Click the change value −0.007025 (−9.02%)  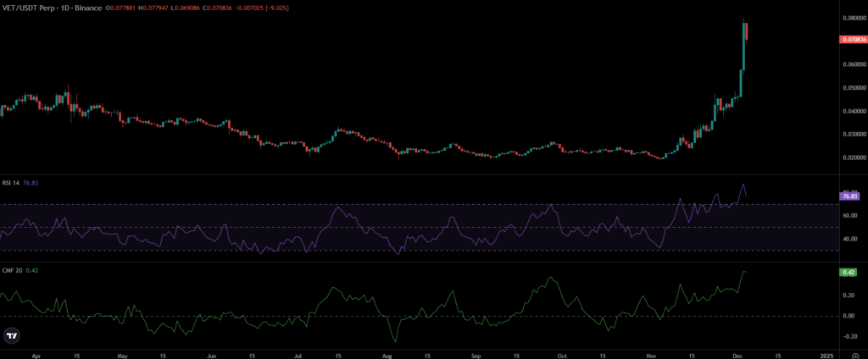tap(261, 8)
